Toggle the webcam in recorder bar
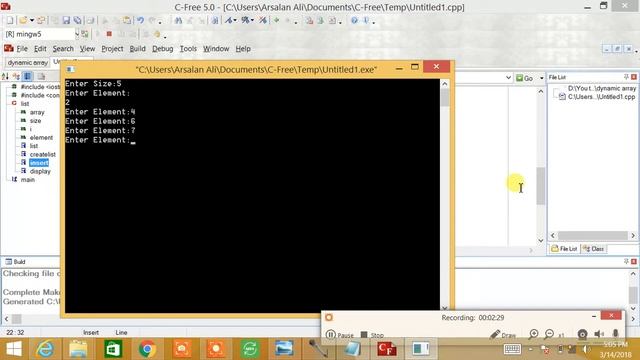Screen dimensions: 640x360 coord(582,334)
